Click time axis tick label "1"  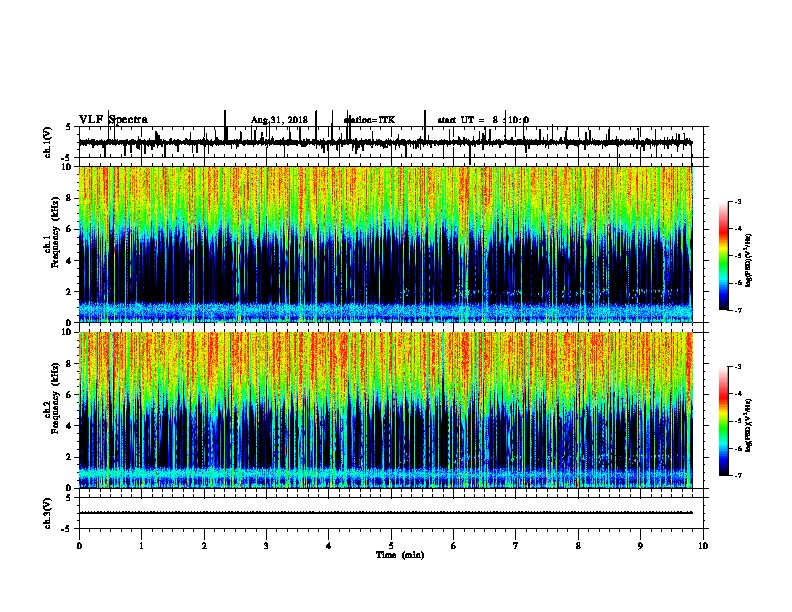coord(141,546)
